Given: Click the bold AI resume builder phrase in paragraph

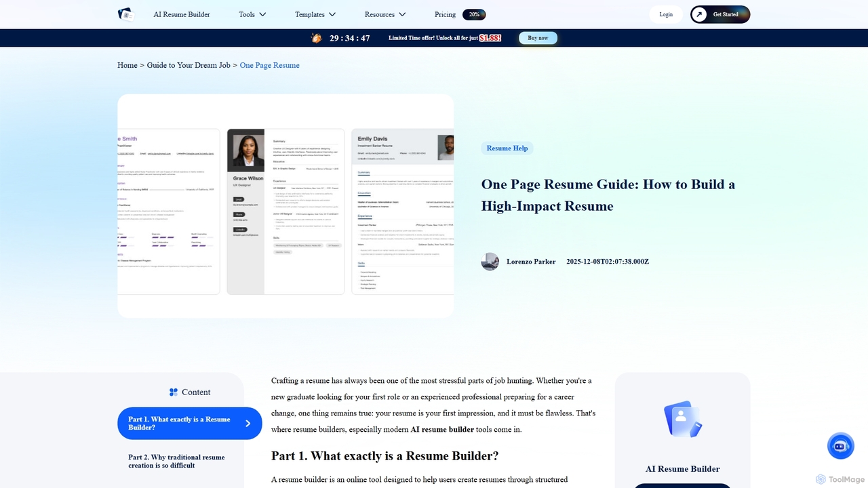Looking at the screenshot, I should pyautogui.click(x=442, y=429).
